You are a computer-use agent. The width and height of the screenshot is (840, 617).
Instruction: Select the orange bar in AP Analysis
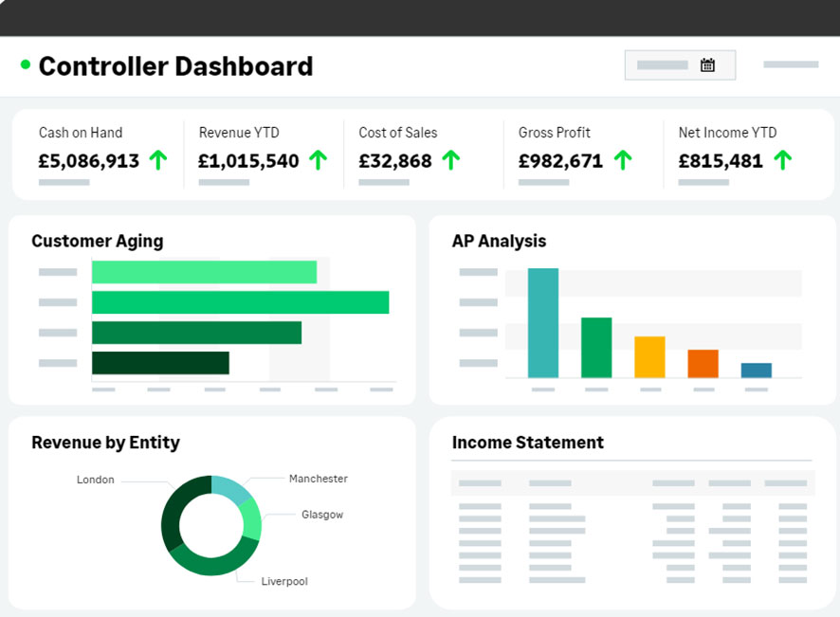pos(703,364)
